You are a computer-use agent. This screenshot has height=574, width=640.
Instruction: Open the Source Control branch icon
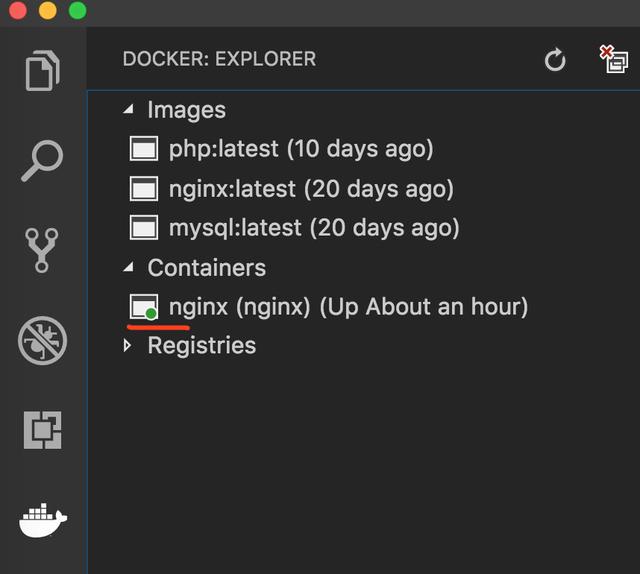pos(42,250)
